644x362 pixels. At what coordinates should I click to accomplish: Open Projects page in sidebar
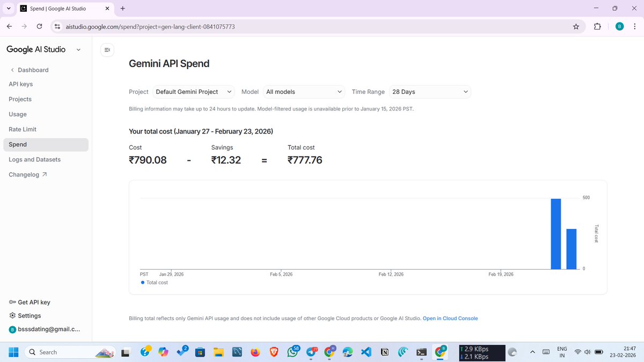click(x=20, y=99)
